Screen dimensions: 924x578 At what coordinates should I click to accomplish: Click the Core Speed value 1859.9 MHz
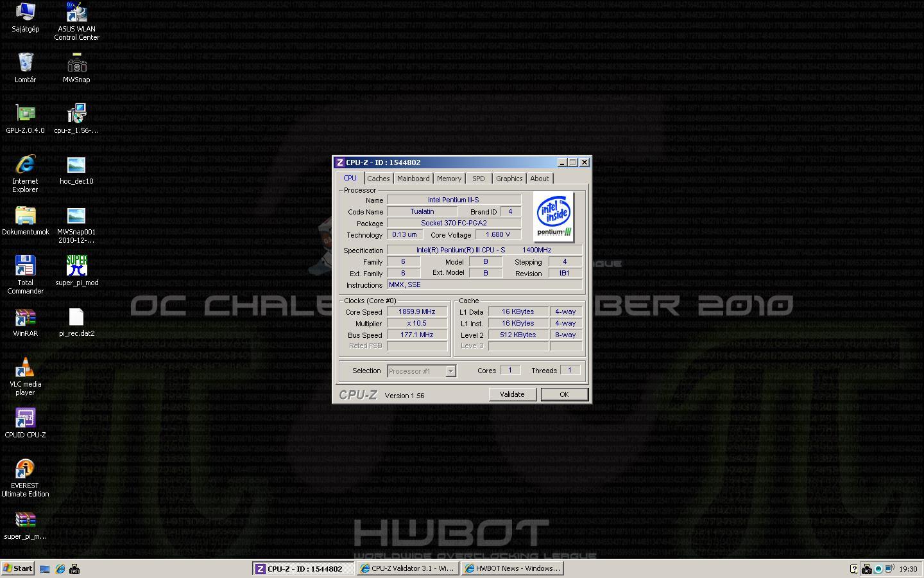(417, 311)
